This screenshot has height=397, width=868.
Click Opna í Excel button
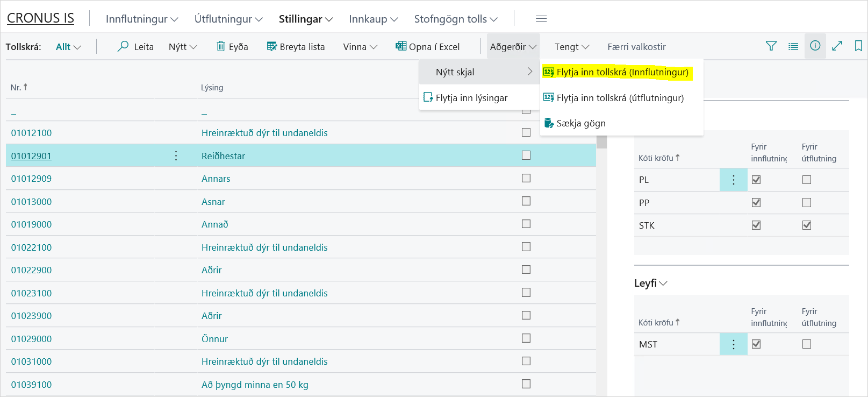click(x=428, y=47)
